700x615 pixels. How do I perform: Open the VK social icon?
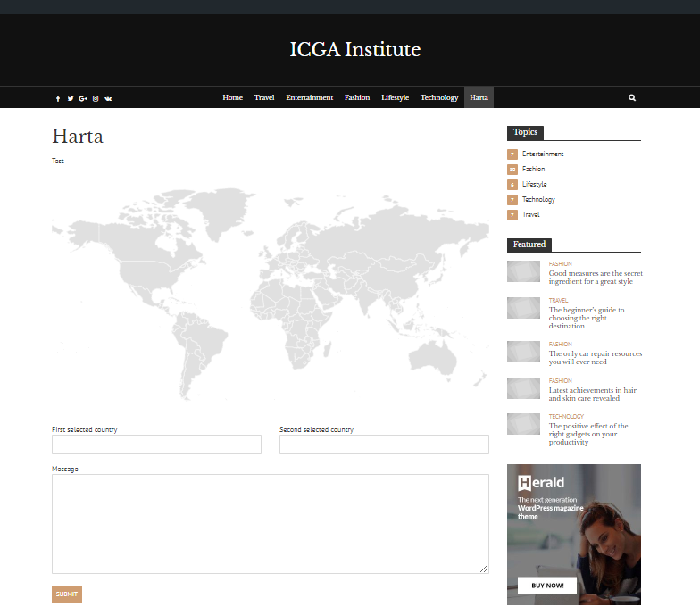pyautogui.click(x=108, y=98)
